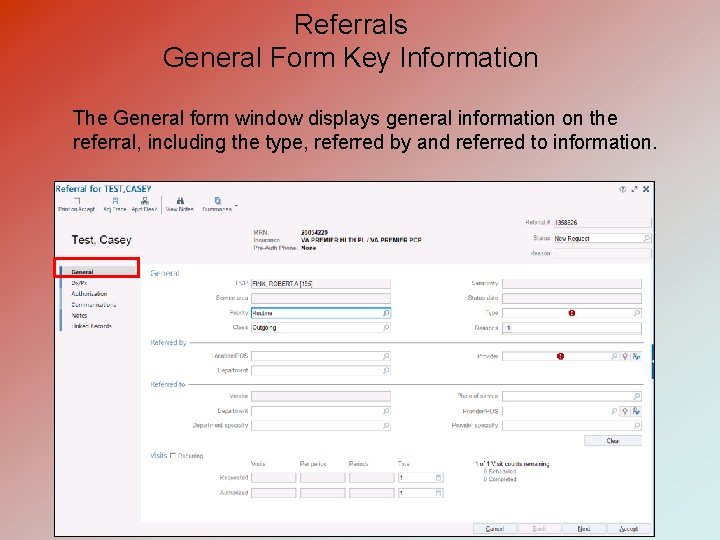Viewport: 720px width, 540px height.
Task: Click Department specialty lookup magnifier
Action: (x=386, y=426)
